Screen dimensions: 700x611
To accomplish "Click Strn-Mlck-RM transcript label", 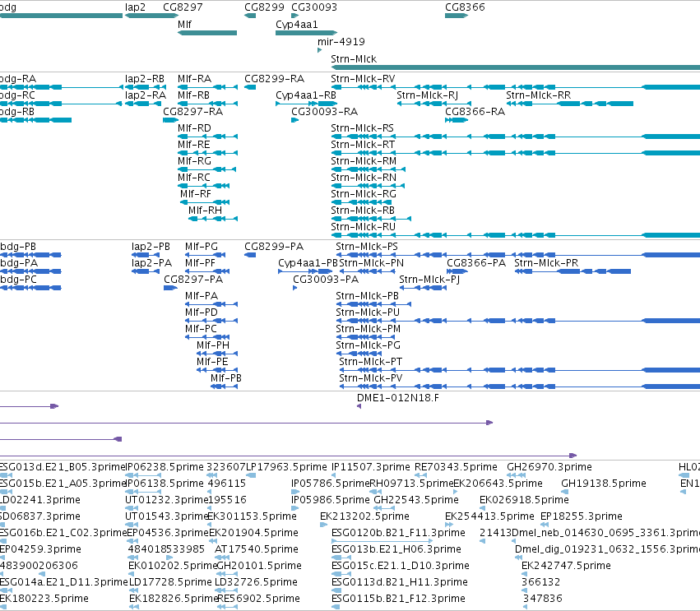I will pyautogui.click(x=364, y=161).
